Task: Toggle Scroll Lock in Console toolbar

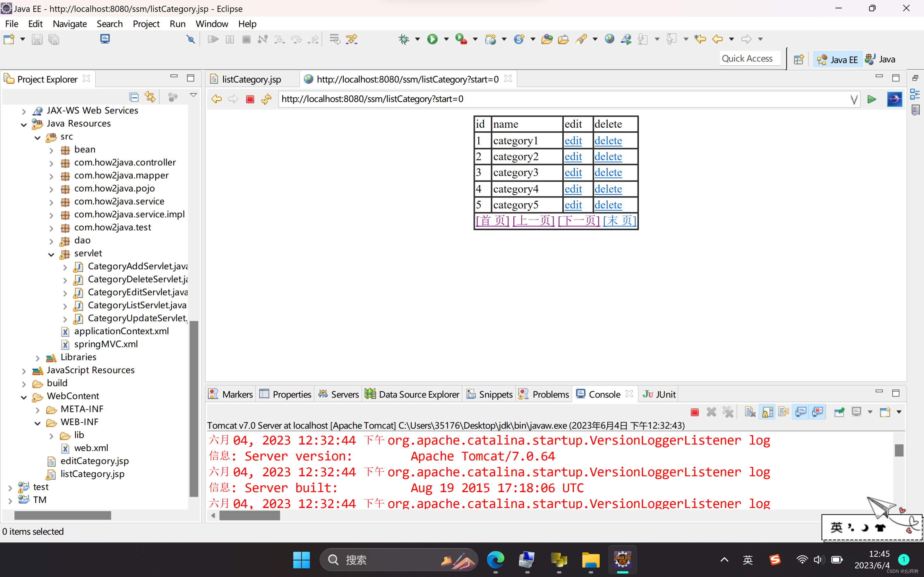Action: point(767,412)
